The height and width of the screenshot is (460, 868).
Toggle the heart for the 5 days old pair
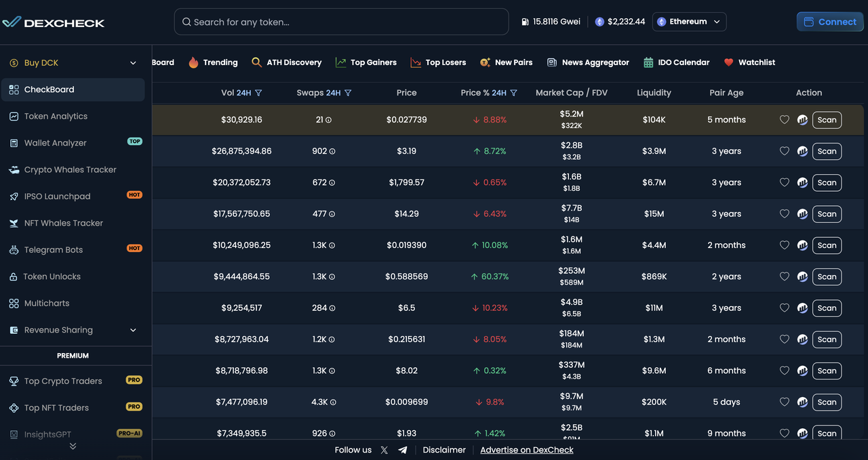pyautogui.click(x=785, y=402)
